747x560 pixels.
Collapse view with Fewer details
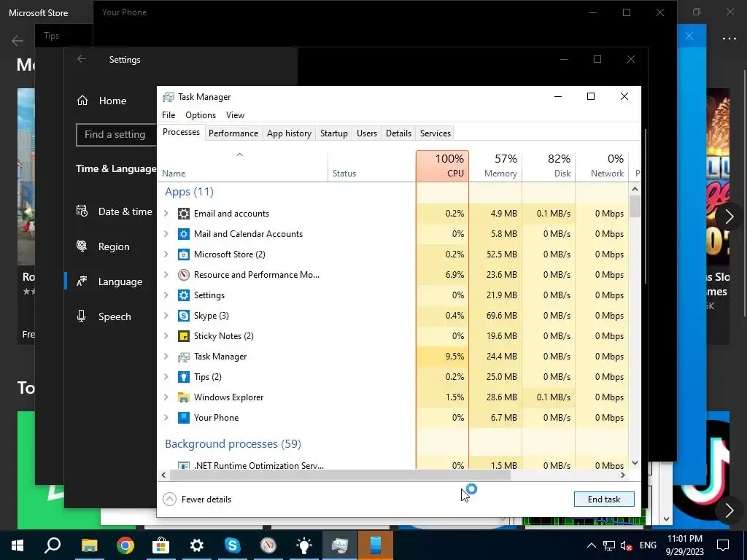[197, 499]
